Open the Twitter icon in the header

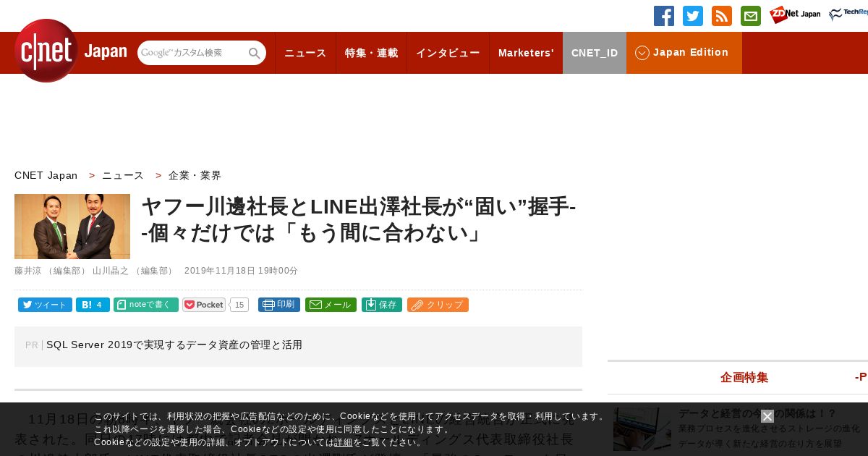pyautogui.click(x=693, y=16)
